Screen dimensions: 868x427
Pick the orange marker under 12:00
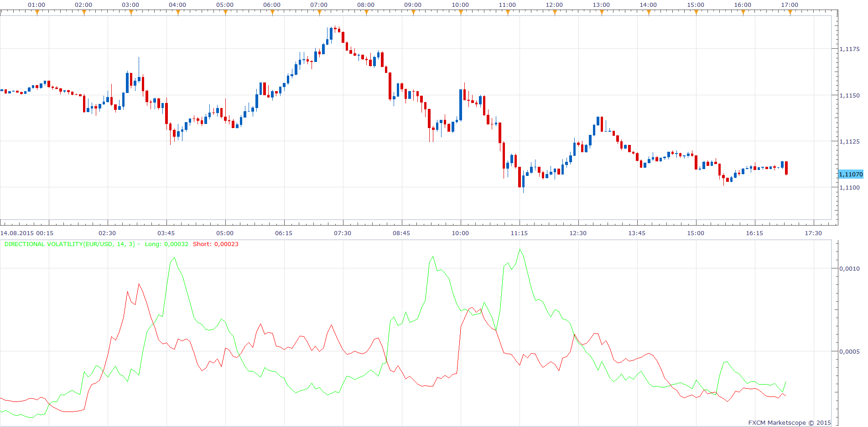click(x=555, y=13)
